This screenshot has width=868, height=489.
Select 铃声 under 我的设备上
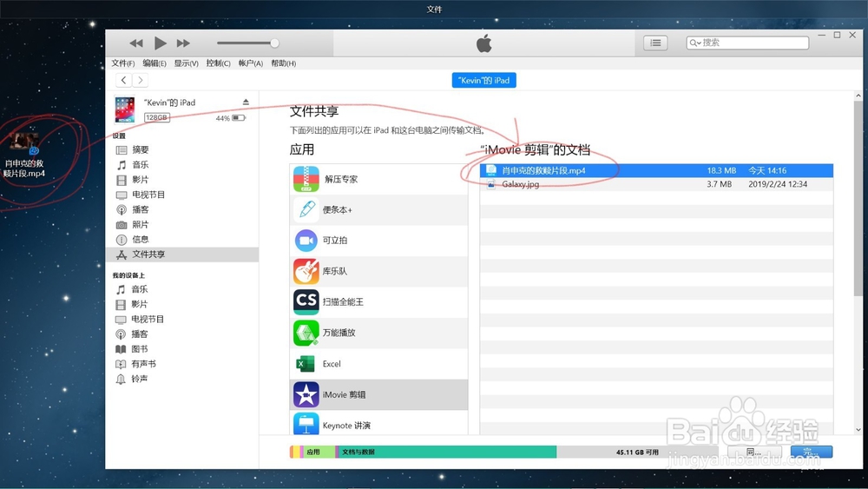point(140,380)
